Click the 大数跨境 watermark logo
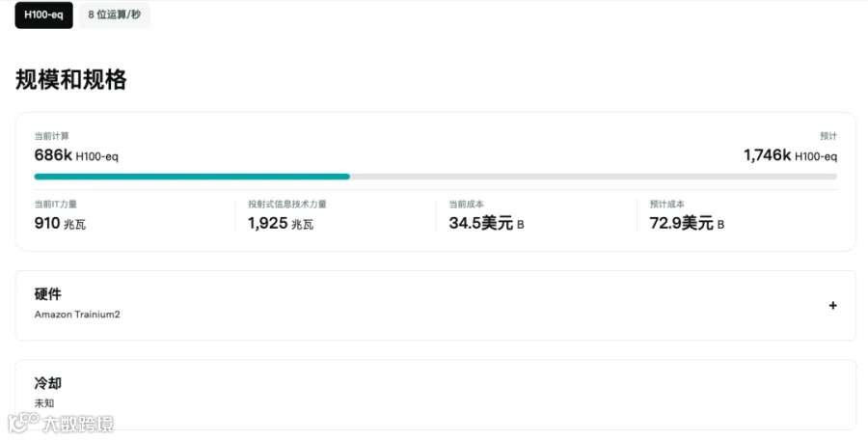 click(61, 424)
